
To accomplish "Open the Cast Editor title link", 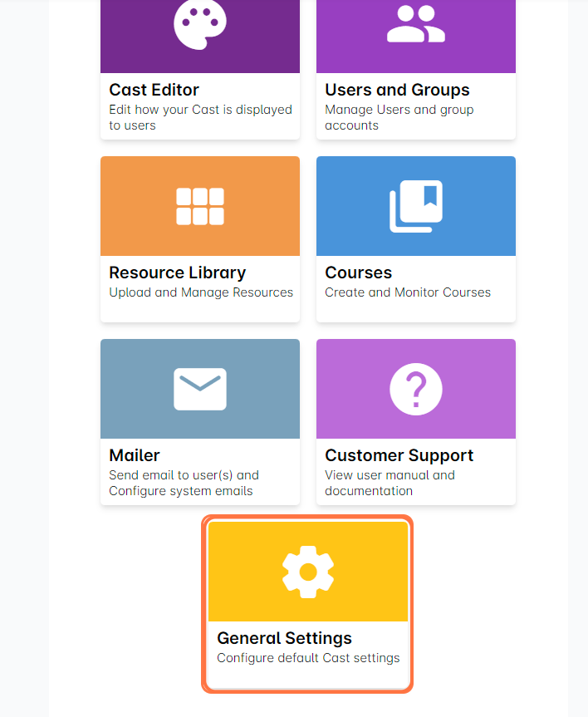I will coord(154,90).
